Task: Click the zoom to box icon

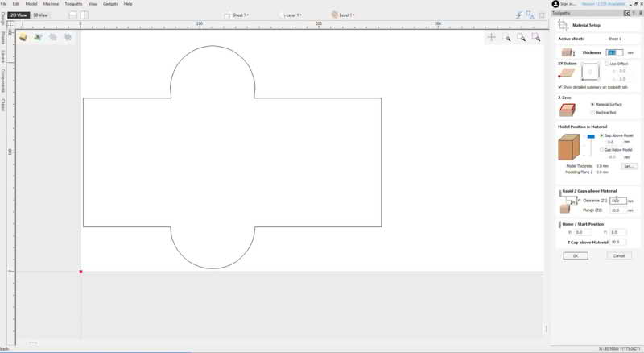Action: click(x=522, y=38)
